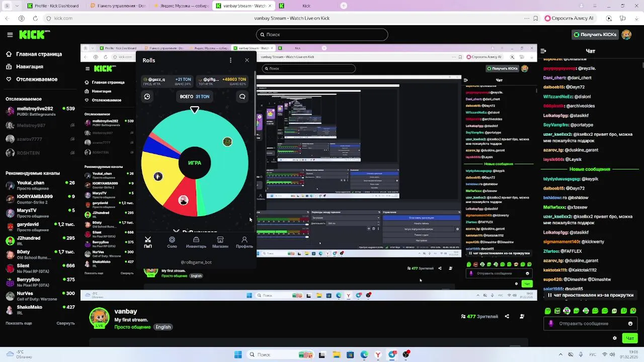Open Telegram from the taskbar
Viewport: 644px width, 362px height.
click(392, 354)
